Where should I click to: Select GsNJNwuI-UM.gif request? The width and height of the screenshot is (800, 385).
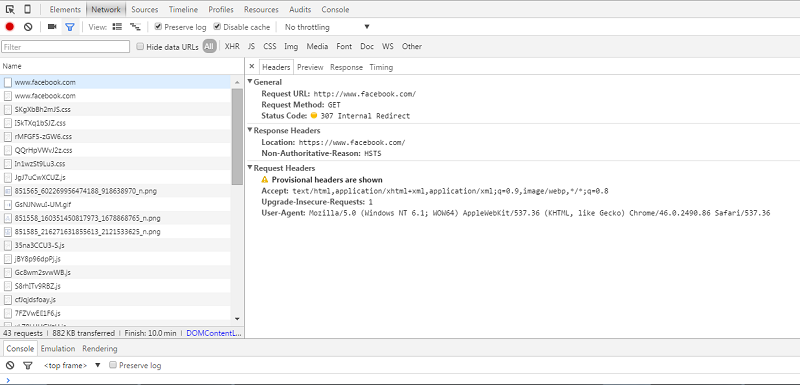116,204
